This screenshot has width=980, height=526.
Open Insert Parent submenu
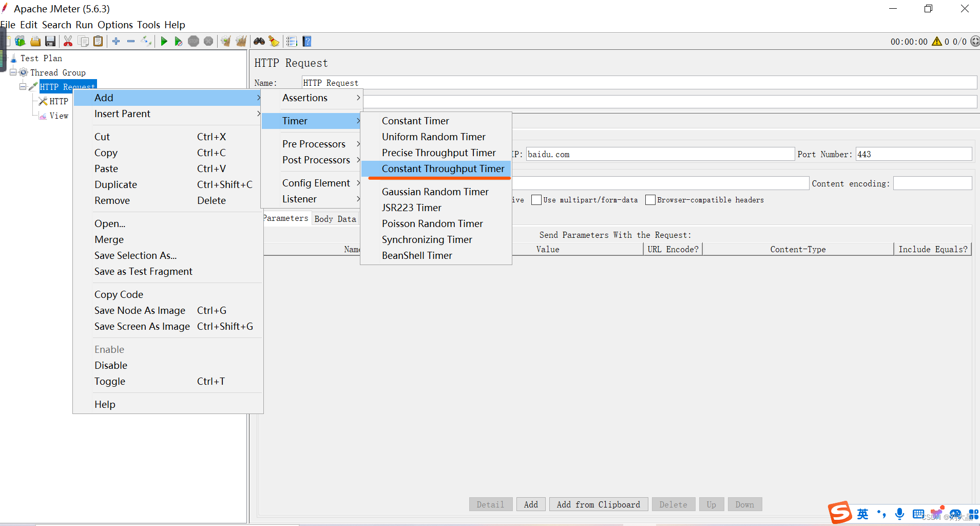(x=168, y=114)
